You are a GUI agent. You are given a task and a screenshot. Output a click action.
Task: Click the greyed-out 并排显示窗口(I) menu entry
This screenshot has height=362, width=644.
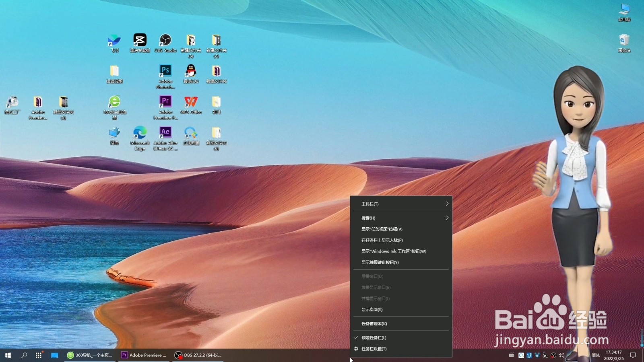[401, 298]
